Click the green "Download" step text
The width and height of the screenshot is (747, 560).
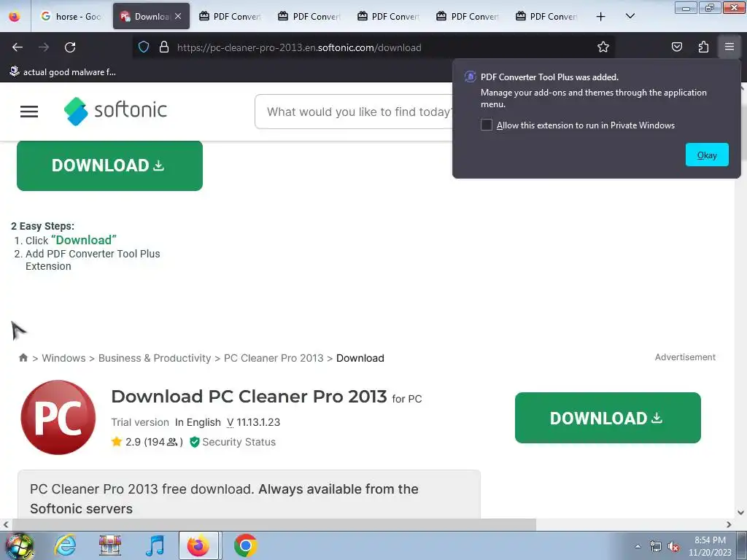click(x=84, y=240)
